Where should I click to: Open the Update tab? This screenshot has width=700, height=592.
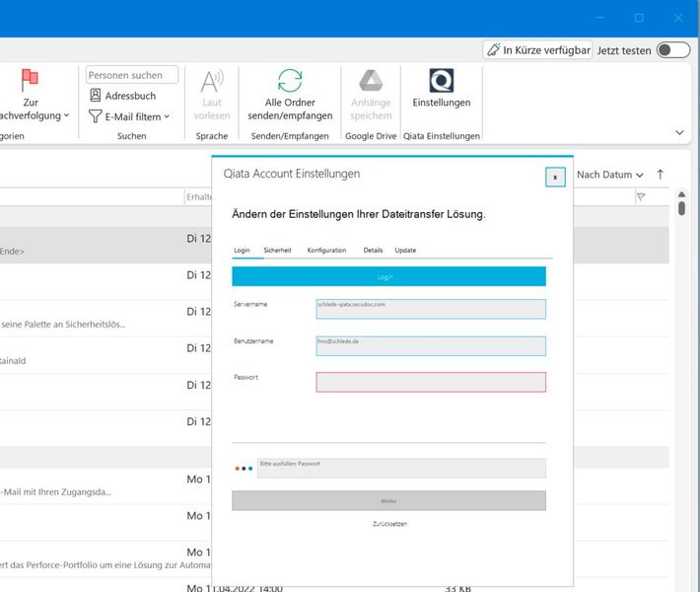pos(405,251)
